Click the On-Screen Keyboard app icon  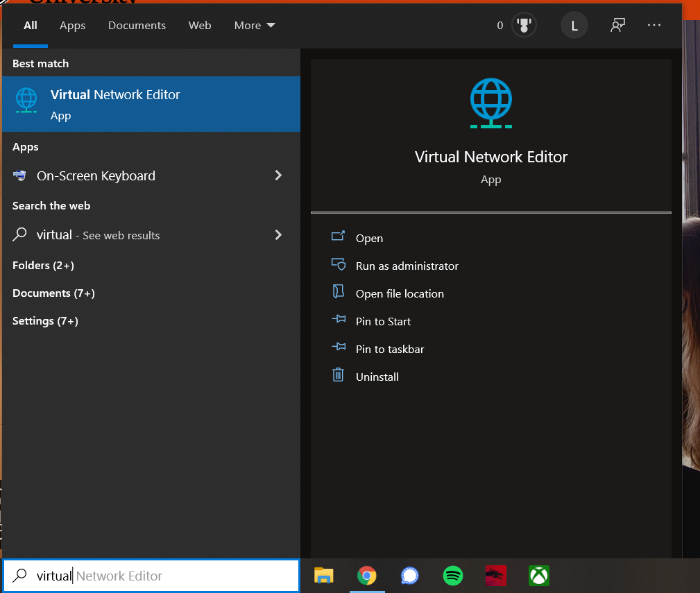(19, 175)
